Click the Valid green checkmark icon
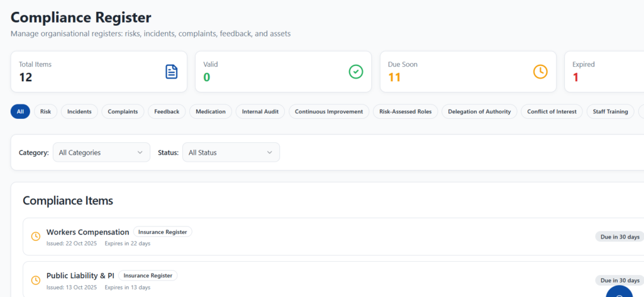This screenshot has width=644, height=297. 356,72
